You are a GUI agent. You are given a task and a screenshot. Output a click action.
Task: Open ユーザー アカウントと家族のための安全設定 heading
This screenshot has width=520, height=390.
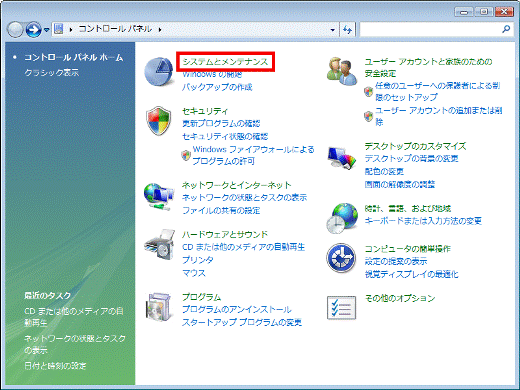(x=428, y=67)
